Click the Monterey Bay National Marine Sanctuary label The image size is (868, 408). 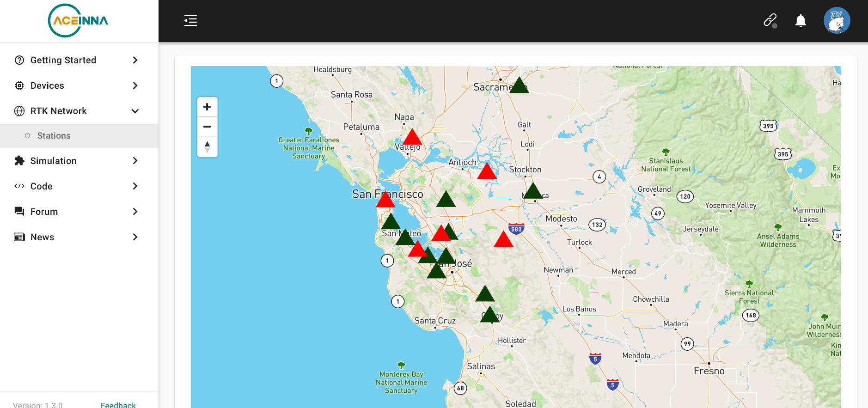pyautogui.click(x=401, y=382)
